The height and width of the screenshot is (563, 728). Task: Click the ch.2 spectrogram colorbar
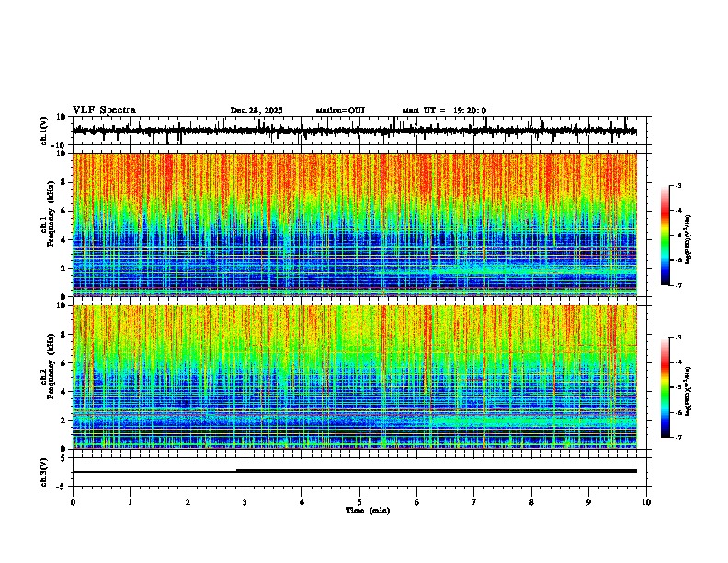[x=665, y=387]
